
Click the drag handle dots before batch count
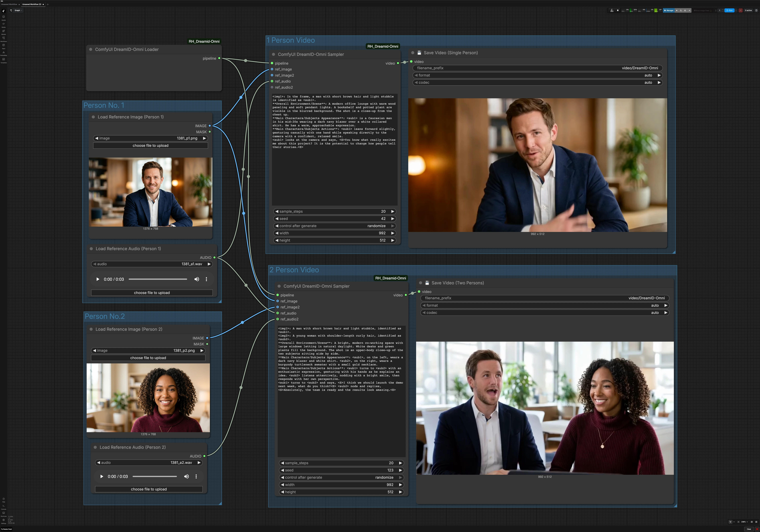716,11
